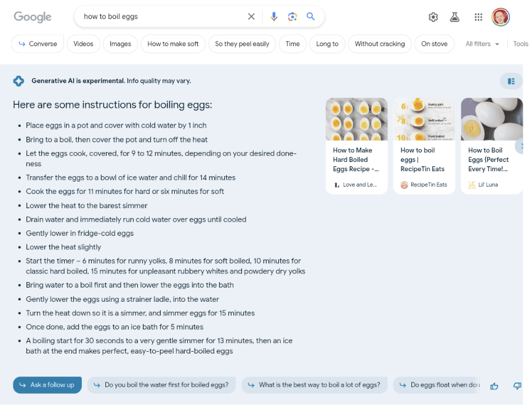Click the Google logo
The height and width of the screenshot is (417, 532).
[x=33, y=17]
